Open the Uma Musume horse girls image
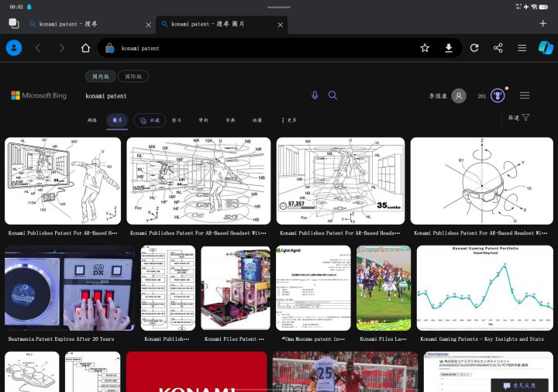Screen dimensions: 558x392 384,287
